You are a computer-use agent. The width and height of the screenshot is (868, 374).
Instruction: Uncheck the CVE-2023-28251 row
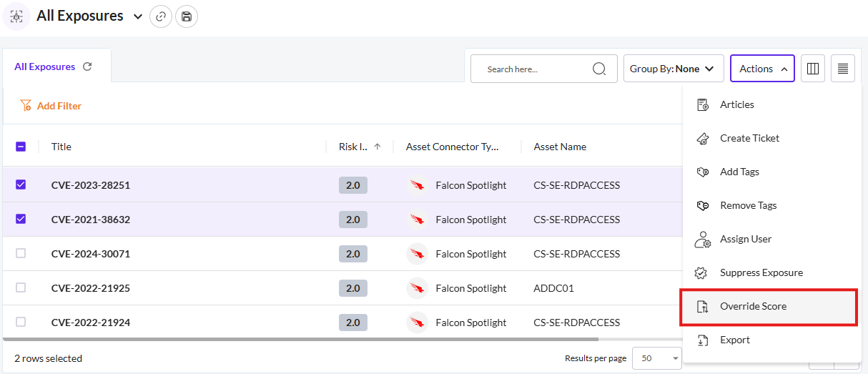pyautogui.click(x=21, y=184)
